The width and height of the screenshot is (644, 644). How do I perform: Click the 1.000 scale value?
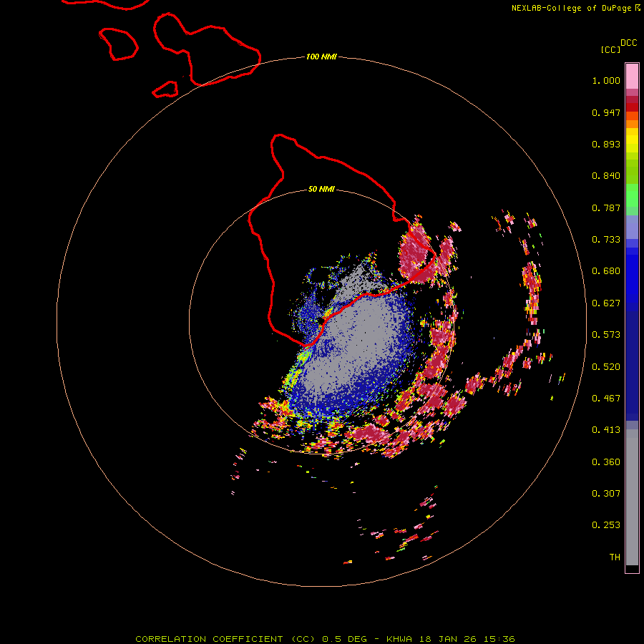point(606,80)
